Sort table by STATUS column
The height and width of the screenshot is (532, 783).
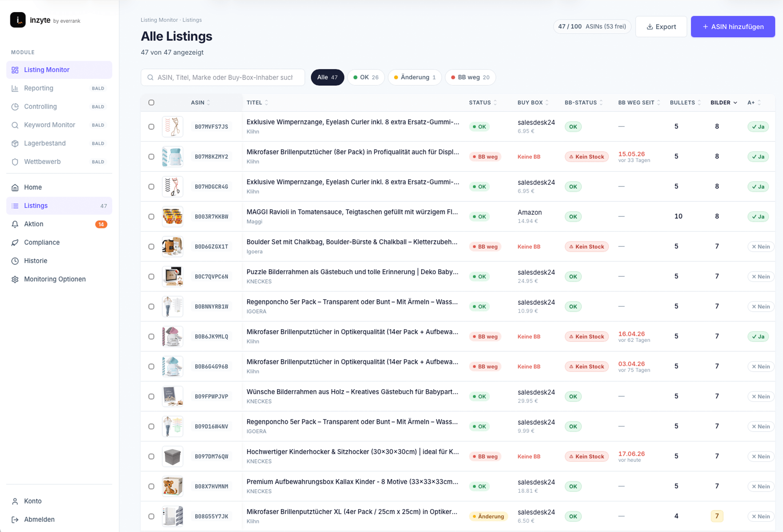click(483, 103)
